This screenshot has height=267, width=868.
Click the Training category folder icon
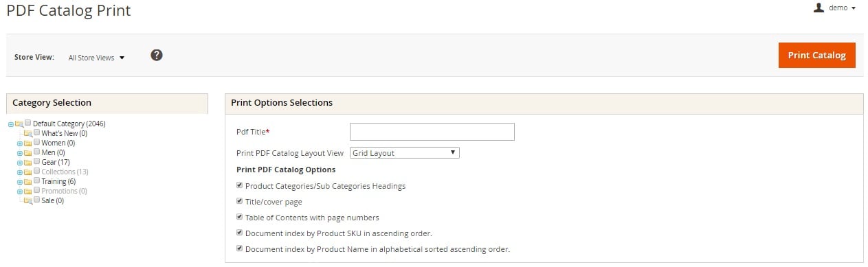tap(28, 181)
